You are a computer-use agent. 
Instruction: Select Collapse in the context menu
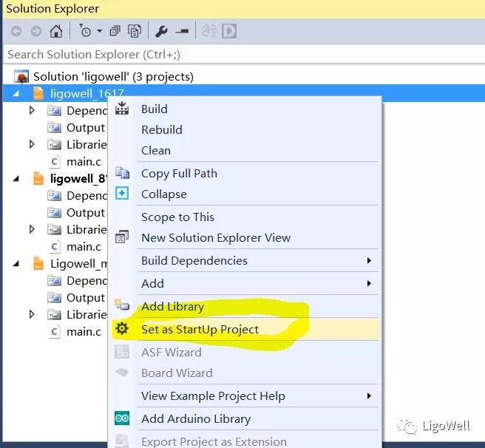(x=164, y=194)
